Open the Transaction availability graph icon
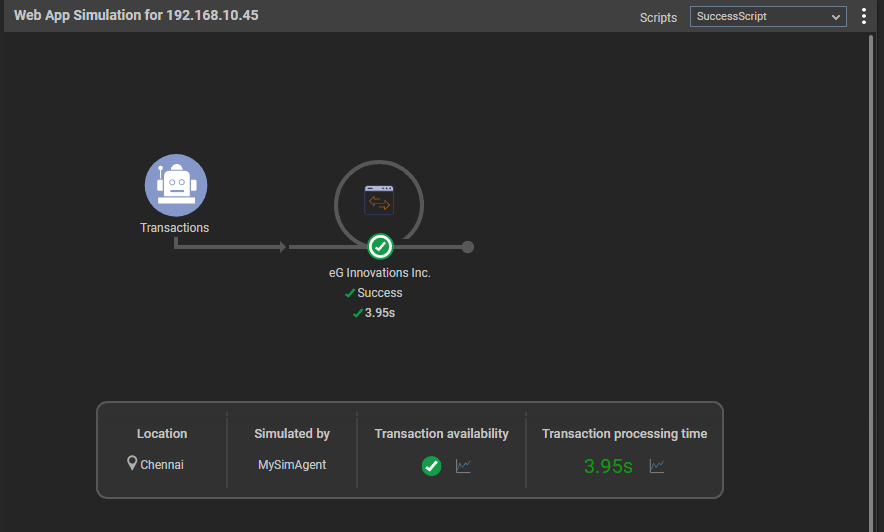 coord(463,466)
